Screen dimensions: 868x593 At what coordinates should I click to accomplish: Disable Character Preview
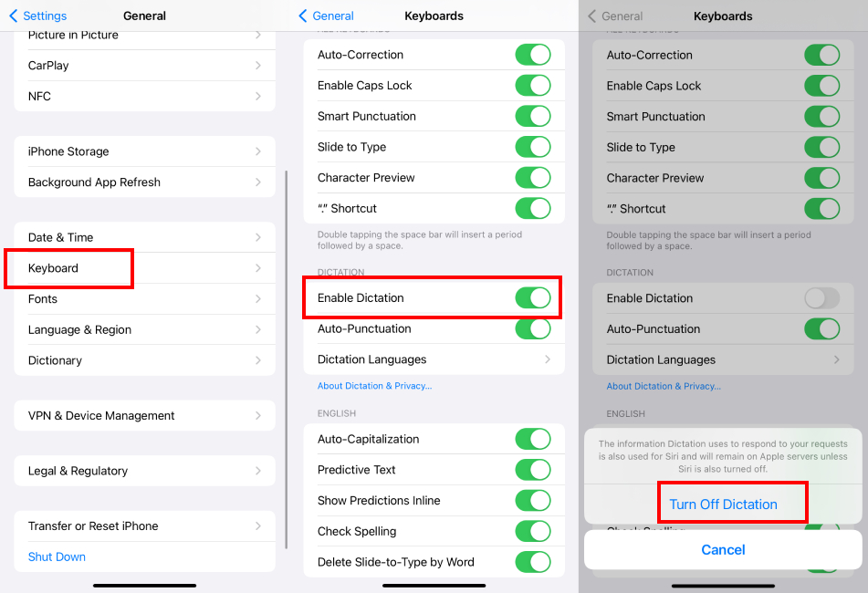(x=533, y=177)
